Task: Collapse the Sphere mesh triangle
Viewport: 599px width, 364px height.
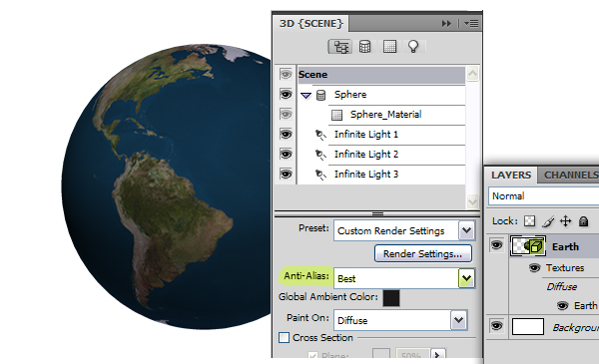Action: (306, 95)
